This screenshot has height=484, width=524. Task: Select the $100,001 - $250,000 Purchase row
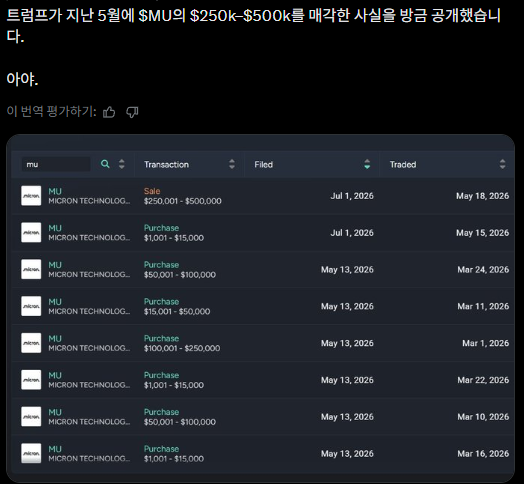(263, 343)
